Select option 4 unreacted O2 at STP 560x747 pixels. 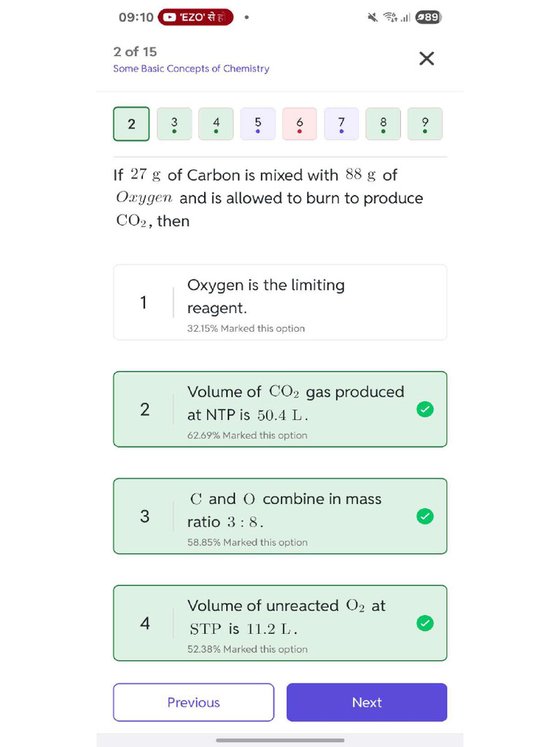click(280, 623)
